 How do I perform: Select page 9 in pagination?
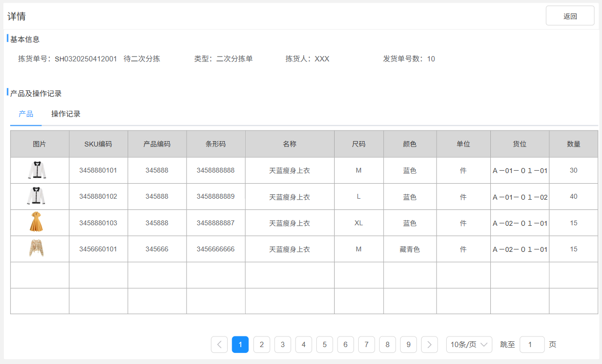409,345
